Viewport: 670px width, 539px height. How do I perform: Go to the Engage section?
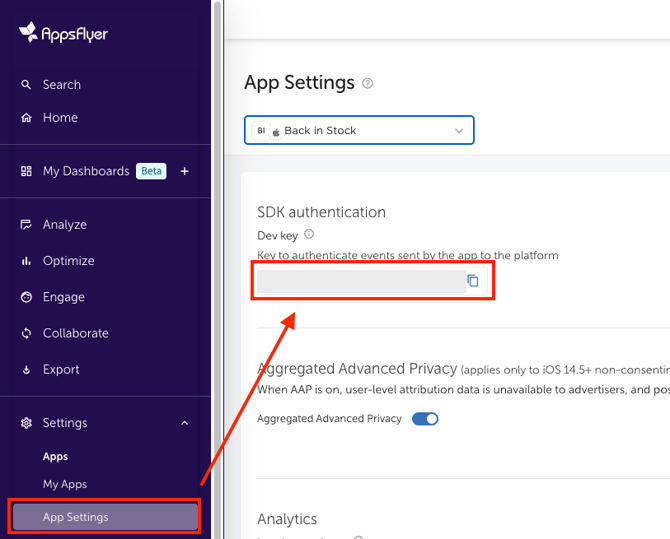63,297
